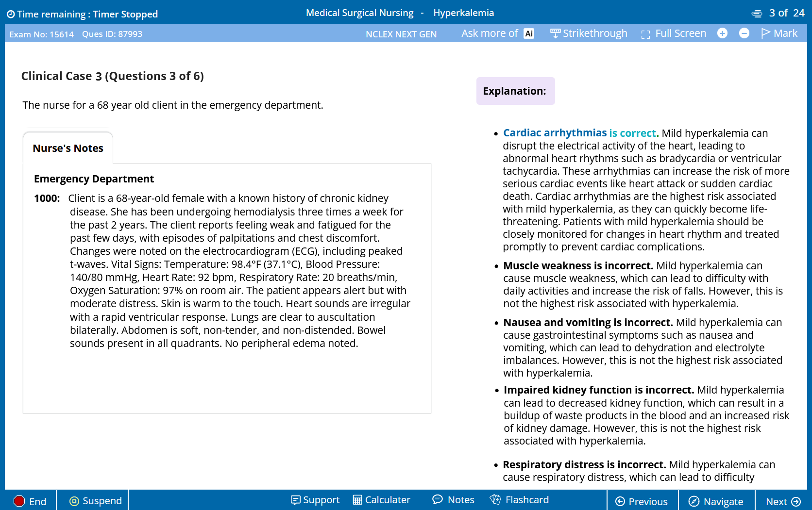Advance to the Next question

tap(783, 501)
